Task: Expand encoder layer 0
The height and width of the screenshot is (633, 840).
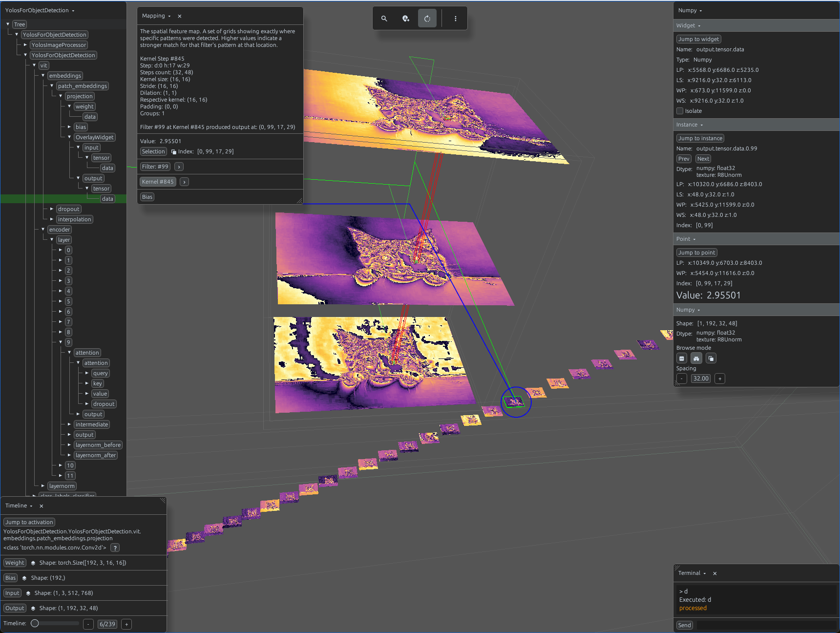Action: (61, 250)
